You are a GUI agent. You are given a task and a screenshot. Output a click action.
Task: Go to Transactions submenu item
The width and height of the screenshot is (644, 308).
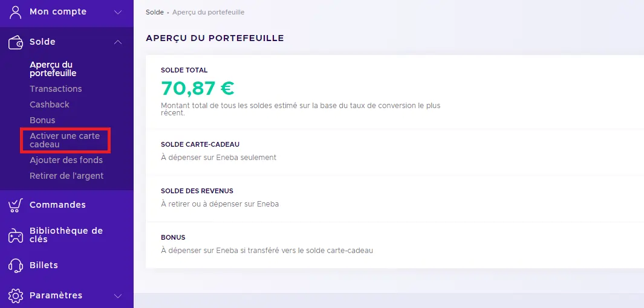(x=56, y=89)
